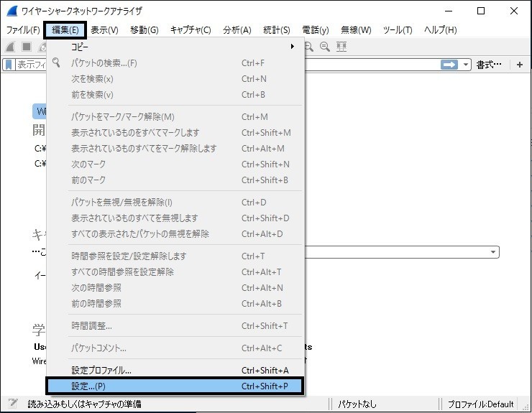
Task: Open the ツール(T) menu
Action: pyautogui.click(x=398, y=30)
